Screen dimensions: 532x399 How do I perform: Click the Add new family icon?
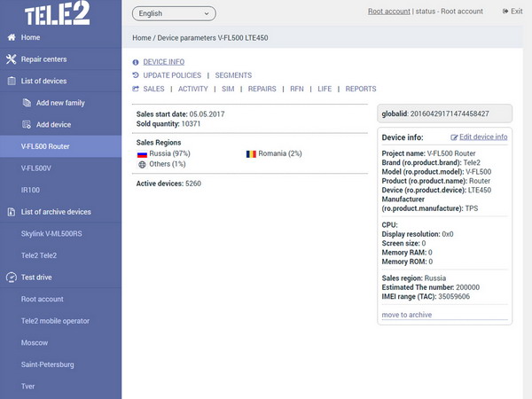(26, 103)
